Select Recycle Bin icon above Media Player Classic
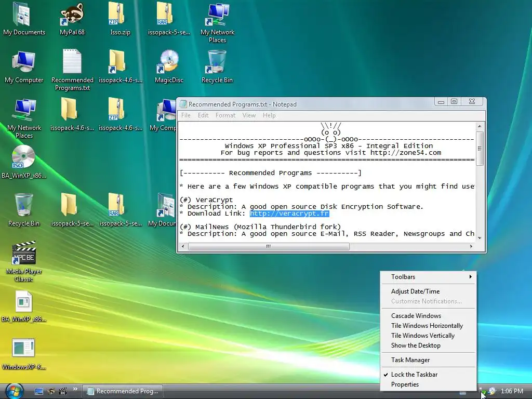 point(24,210)
